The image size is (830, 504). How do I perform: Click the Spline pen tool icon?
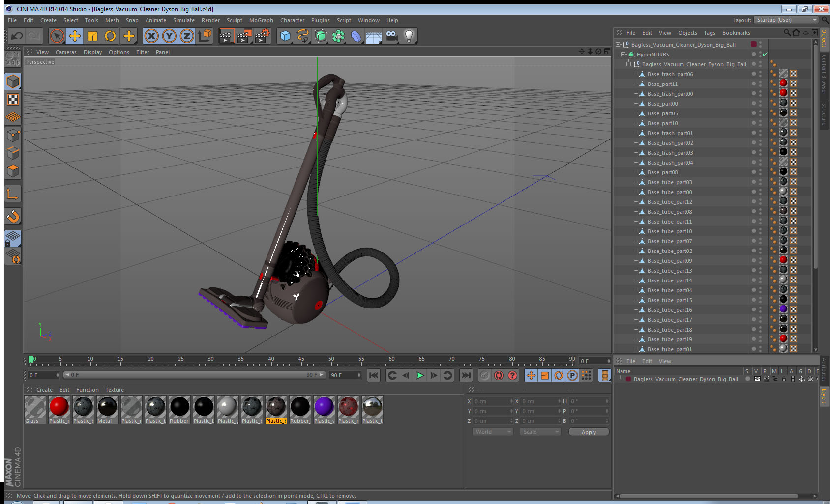[303, 36]
